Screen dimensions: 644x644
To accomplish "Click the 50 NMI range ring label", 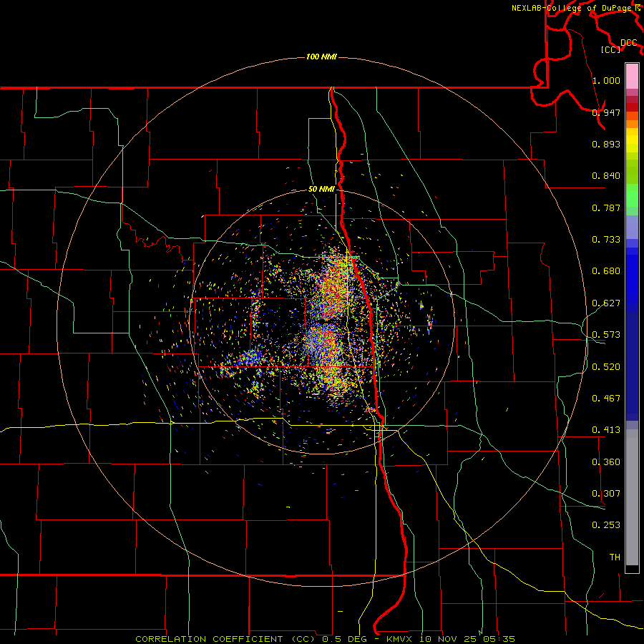I will coord(321,190).
